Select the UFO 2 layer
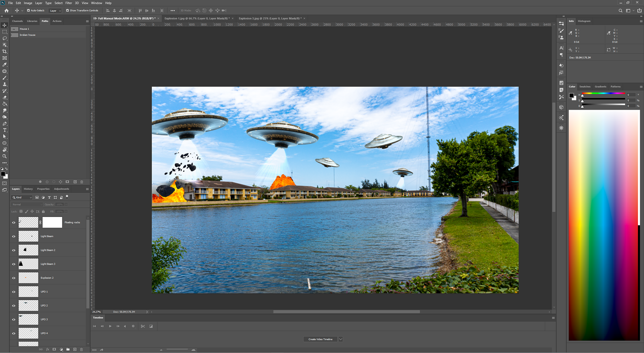The width and height of the screenshot is (644, 353). (x=49, y=305)
